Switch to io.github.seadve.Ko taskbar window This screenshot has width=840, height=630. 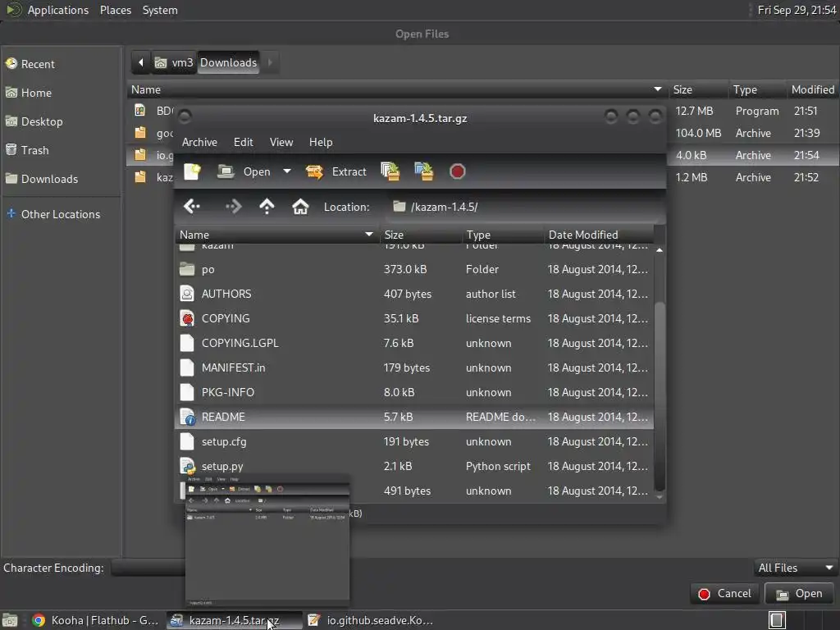[371, 621]
